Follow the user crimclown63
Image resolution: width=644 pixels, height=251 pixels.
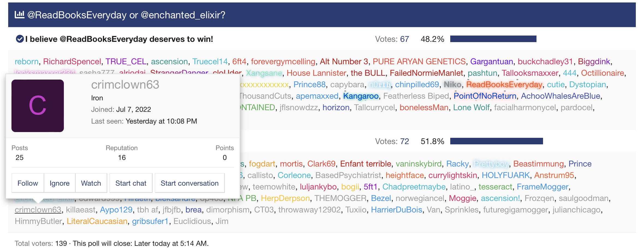point(28,183)
